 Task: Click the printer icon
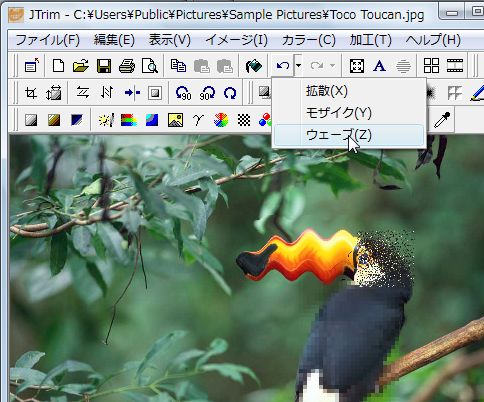point(127,66)
